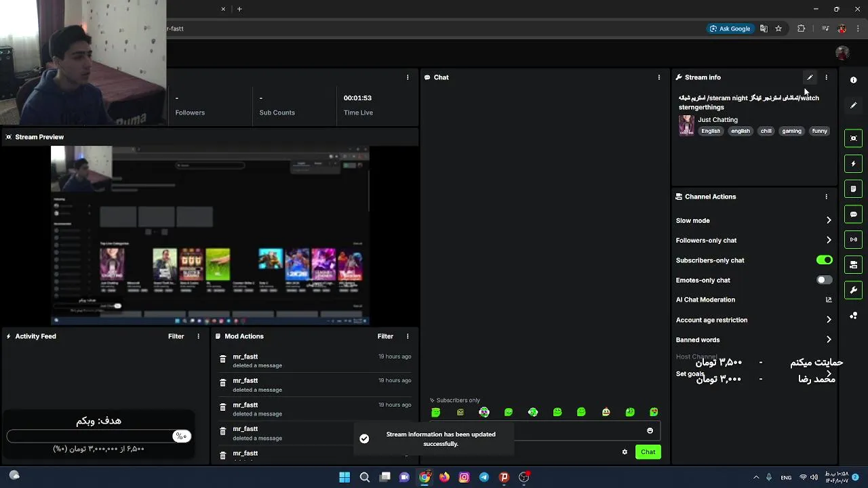
Task: Click the document note icon in sidebar
Action: [853, 188]
